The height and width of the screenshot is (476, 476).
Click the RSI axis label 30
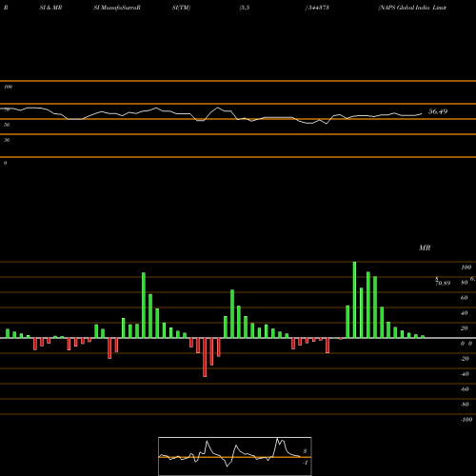point(7,140)
